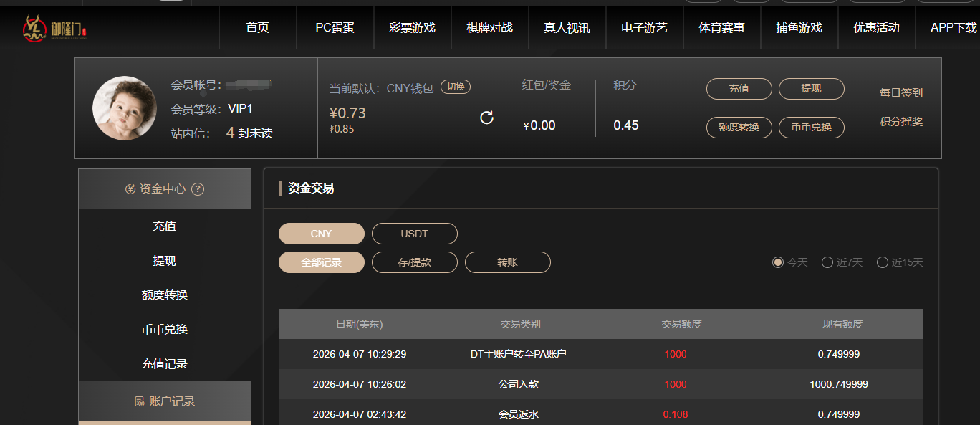Switch to the 存/提款 records filter
The image size is (980, 425).
[x=414, y=262]
